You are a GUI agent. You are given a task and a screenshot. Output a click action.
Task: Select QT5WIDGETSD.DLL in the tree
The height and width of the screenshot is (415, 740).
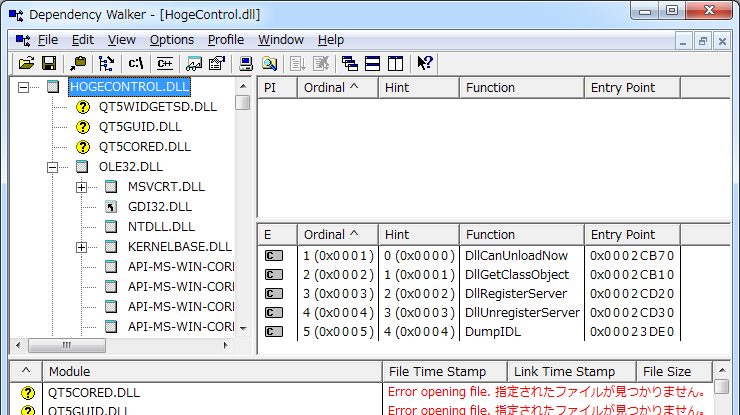point(158,107)
